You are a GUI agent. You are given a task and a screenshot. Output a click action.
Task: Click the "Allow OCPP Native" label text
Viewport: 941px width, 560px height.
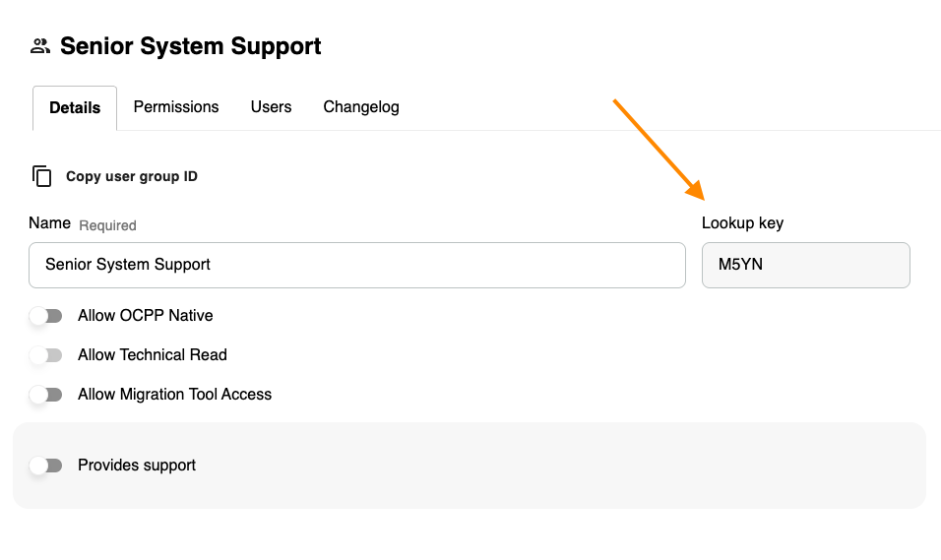(146, 316)
